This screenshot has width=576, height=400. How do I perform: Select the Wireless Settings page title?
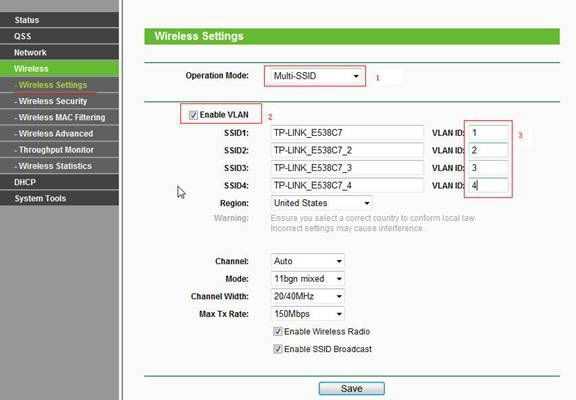click(199, 36)
